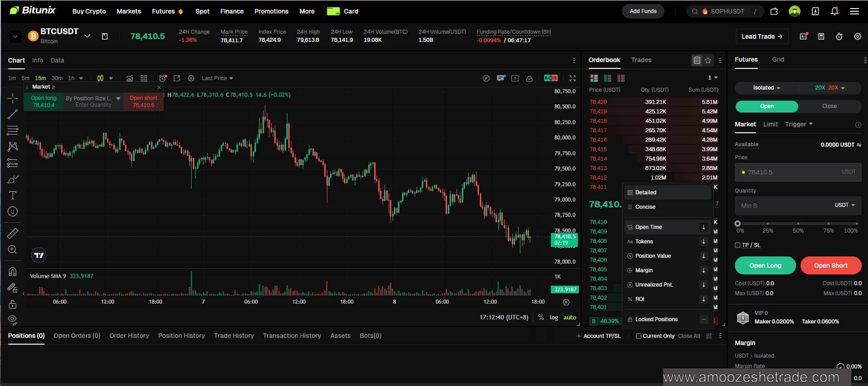868x386 pixels.
Task: Toggle magnet mode for drawings
Action: point(13,272)
